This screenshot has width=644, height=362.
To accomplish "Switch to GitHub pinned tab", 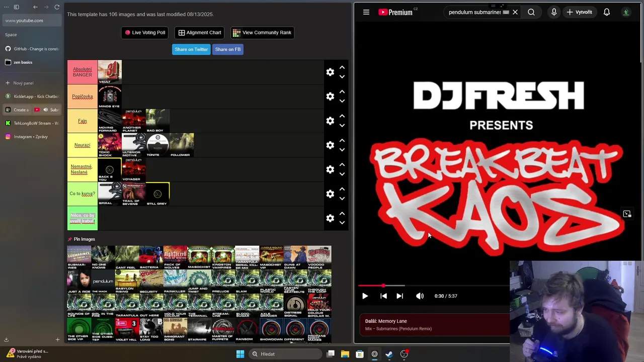I will [x=32, y=49].
